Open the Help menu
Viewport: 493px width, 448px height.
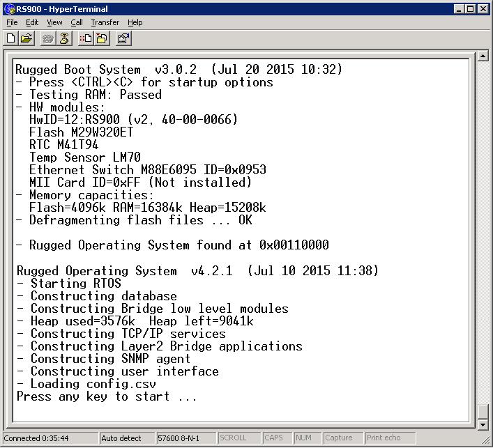click(135, 22)
